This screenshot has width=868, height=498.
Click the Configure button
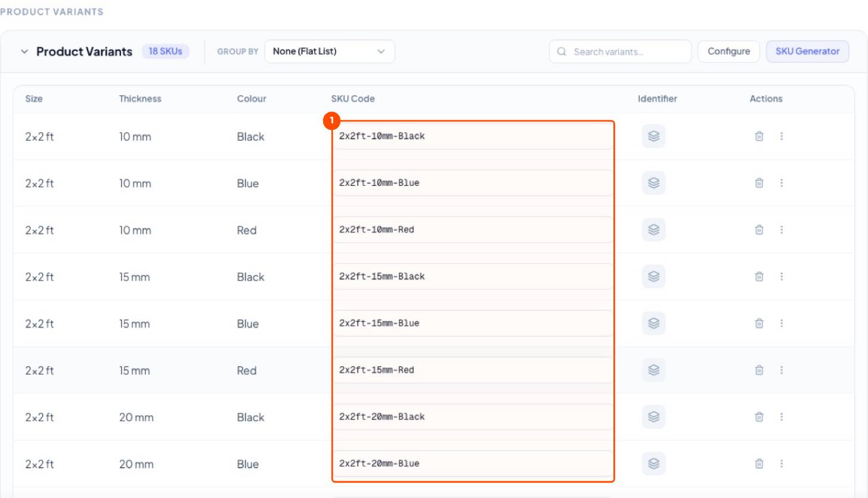[x=728, y=51]
